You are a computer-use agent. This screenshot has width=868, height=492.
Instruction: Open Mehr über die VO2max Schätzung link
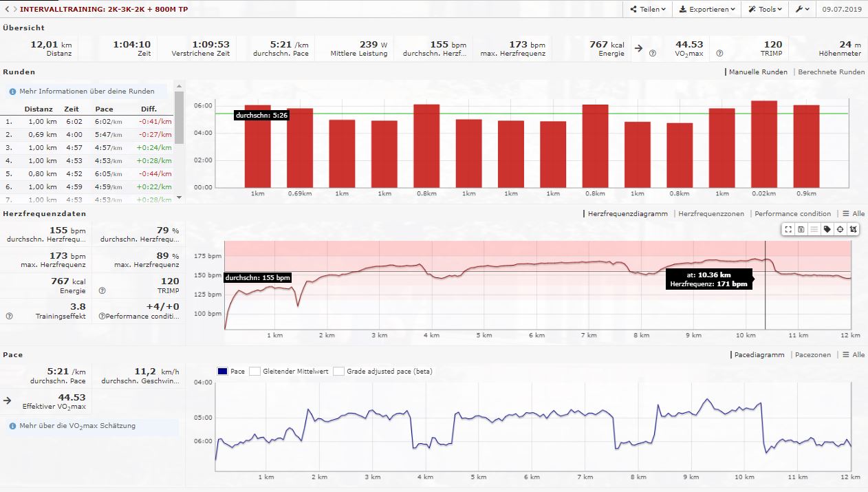(77, 426)
